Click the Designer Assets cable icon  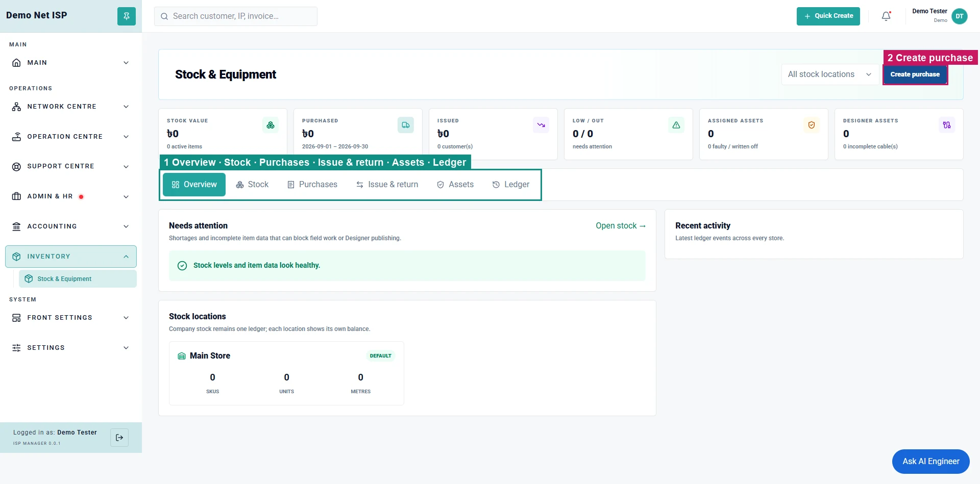click(x=947, y=125)
